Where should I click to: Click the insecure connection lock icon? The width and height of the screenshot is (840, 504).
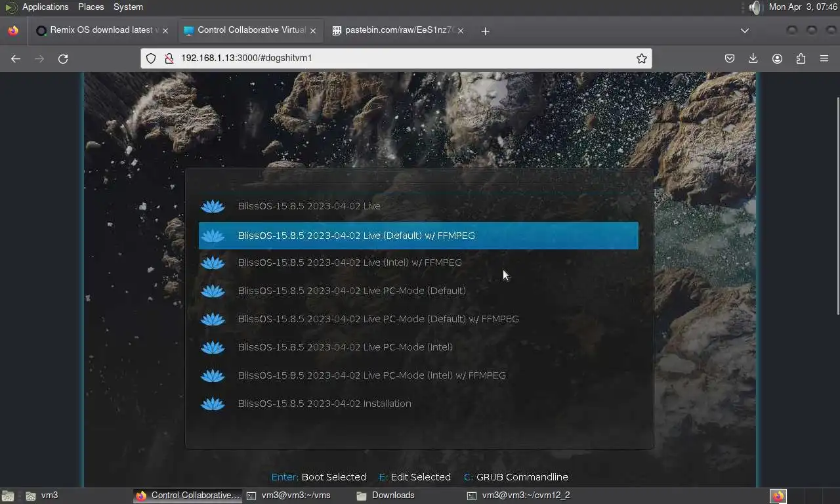[x=169, y=58]
